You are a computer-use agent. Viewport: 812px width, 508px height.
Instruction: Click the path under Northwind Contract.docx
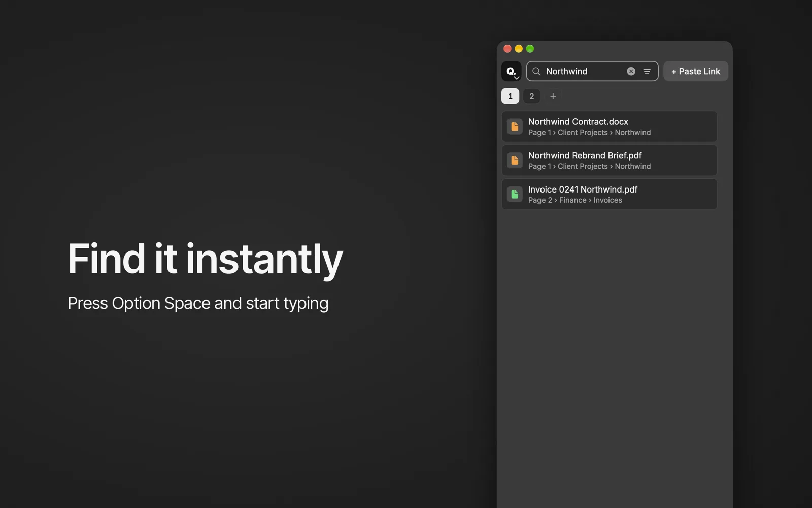589,133
